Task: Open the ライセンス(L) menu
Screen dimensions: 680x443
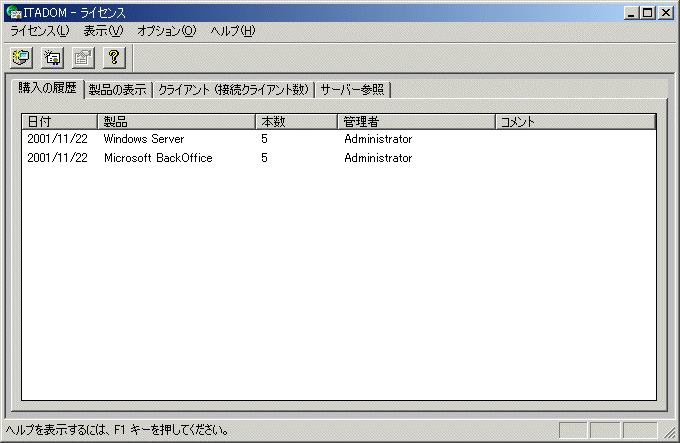Action: 39,31
